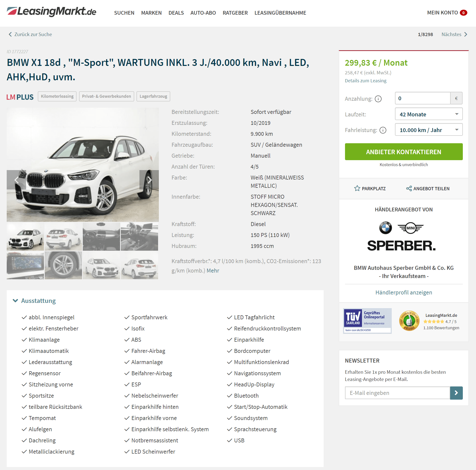
Task: Open the SUCHEN menu
Action: coord(124,13)
